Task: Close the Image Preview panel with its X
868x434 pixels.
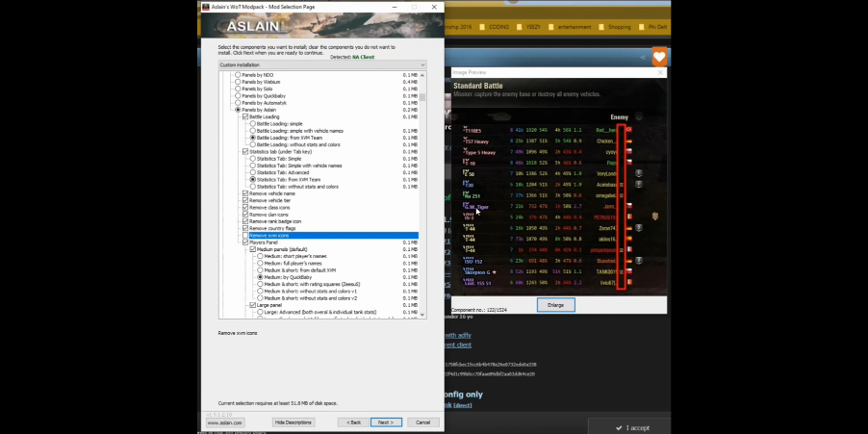Action: 660,72
